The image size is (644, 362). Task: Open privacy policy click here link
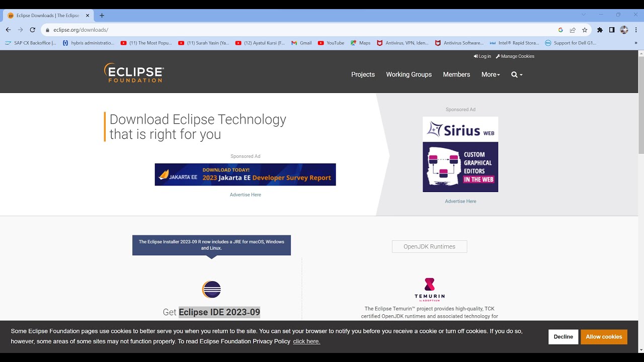point(306,341)
